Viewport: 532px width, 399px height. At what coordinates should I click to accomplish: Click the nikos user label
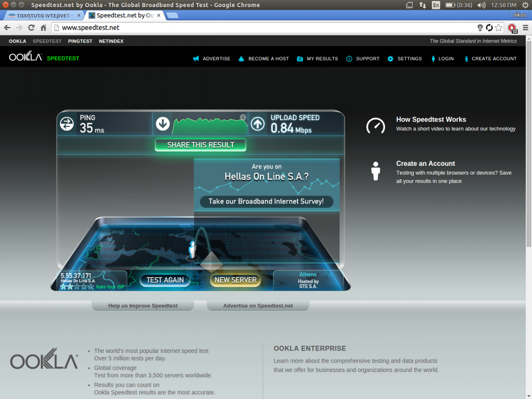[x=520, y=15]
